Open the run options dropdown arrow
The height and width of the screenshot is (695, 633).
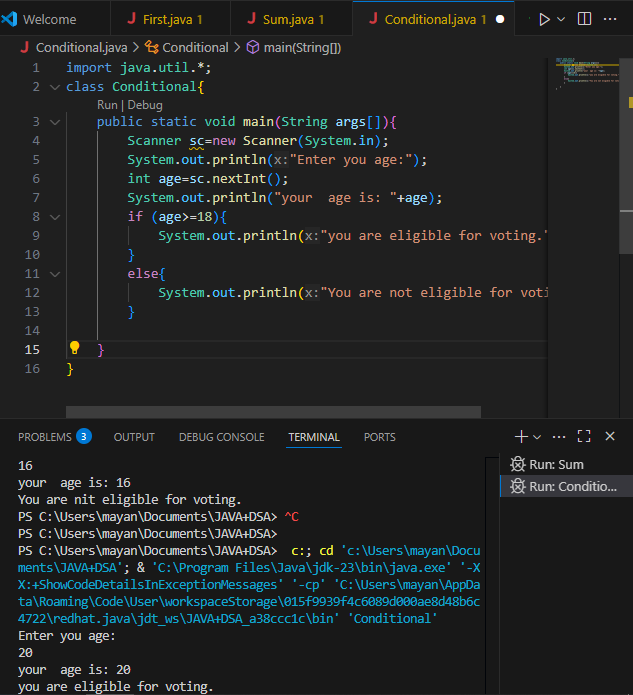tap(561, 20)
